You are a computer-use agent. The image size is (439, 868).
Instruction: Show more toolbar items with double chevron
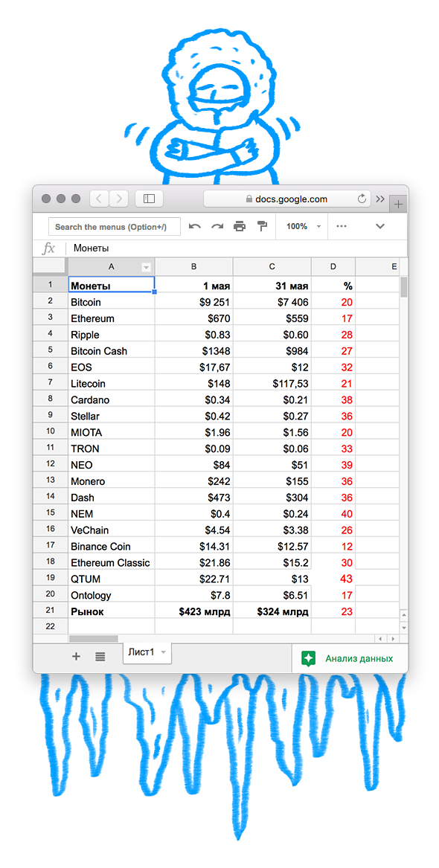click(380, 199)
